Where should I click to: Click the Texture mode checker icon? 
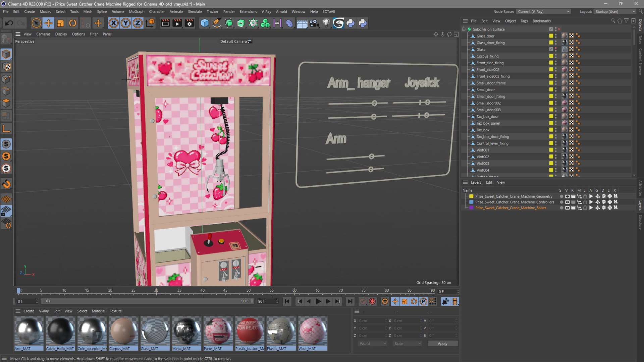pyautogui.click(x=6, y=67)
